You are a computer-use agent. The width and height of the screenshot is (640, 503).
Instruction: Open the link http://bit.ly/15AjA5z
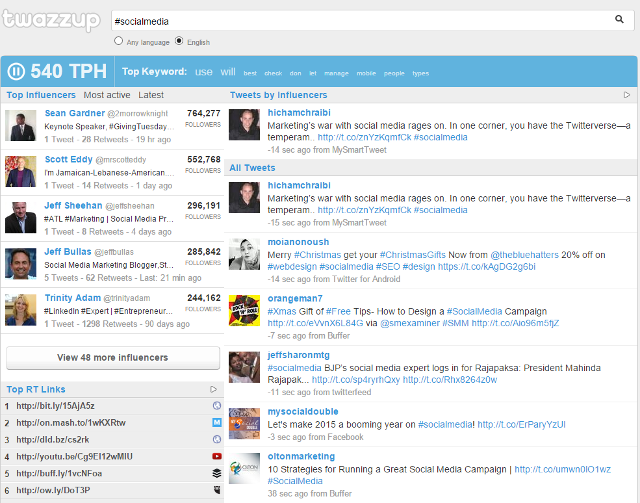(x=56, y=406)
